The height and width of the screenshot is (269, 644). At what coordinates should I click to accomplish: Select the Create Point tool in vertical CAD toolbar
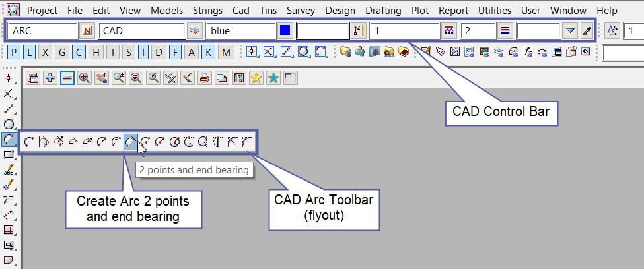point(9,78)
